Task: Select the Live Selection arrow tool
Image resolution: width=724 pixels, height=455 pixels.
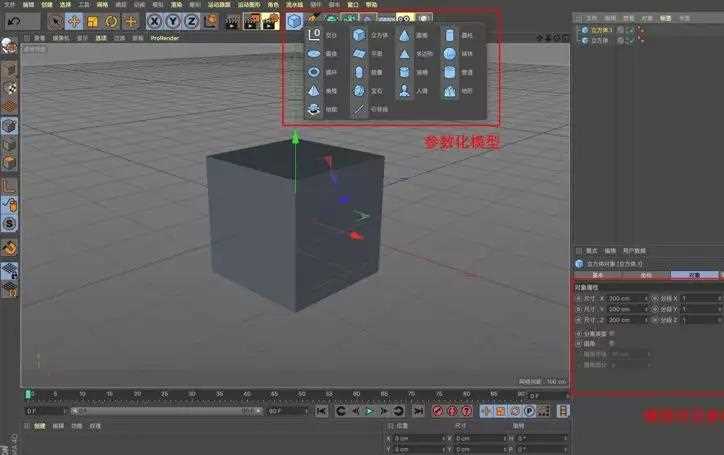Action: click(55, 21)
